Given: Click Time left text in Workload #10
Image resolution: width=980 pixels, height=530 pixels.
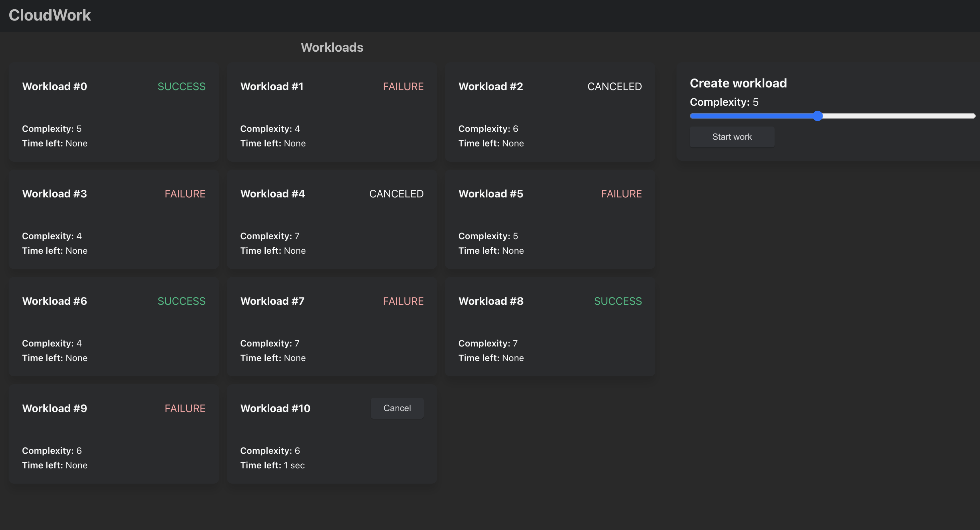Looking at the screenshot, I should tap(272, 465).
